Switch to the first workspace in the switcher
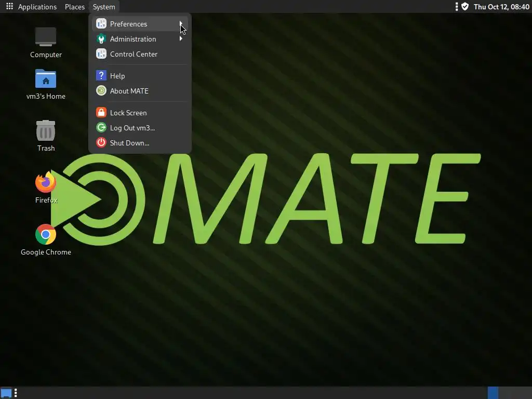The height and width of the screenshot is (399, 532). (493, 393)
